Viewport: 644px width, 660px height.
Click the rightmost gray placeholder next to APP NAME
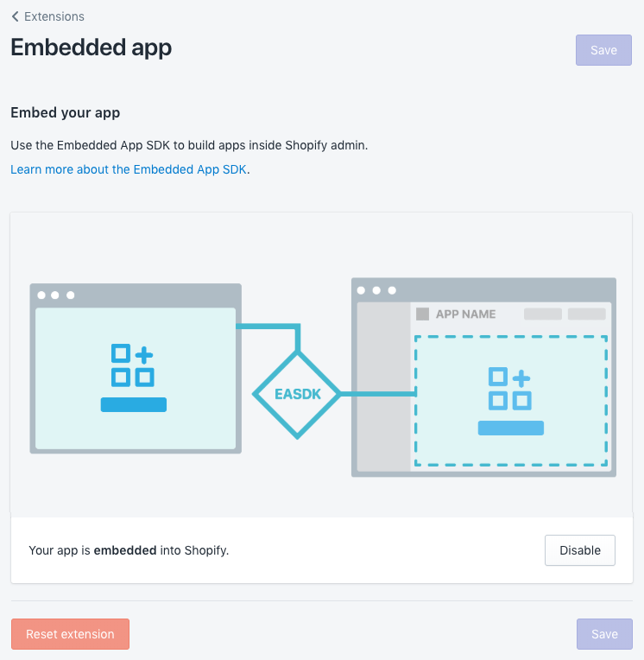click(586, 314)
